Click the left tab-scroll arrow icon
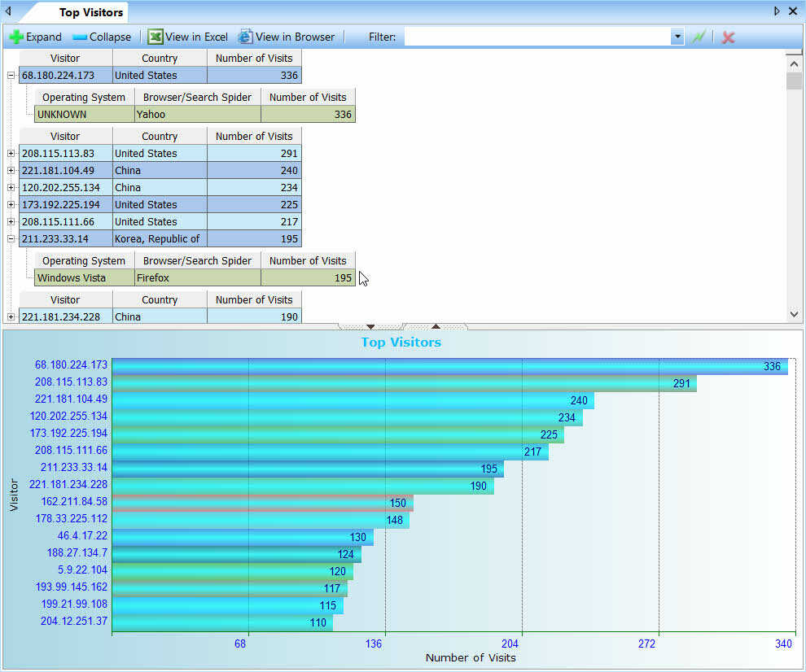 pyautogui.click(x=7, y=11)
